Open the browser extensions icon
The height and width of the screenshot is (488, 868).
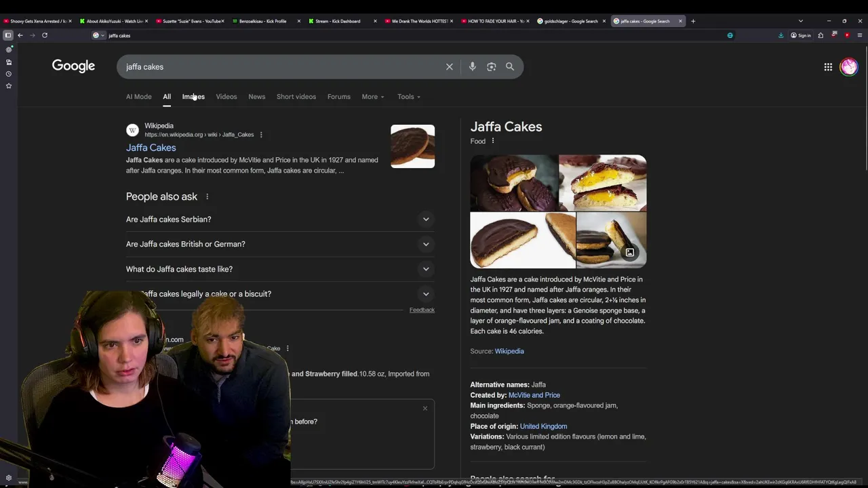(x=821, y=35)
